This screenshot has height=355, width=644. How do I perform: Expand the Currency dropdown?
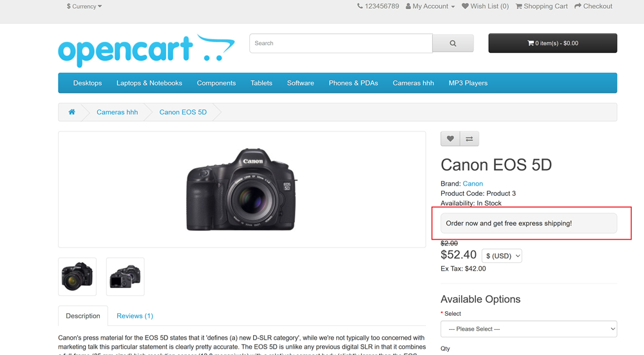click(x=84, y=6)
